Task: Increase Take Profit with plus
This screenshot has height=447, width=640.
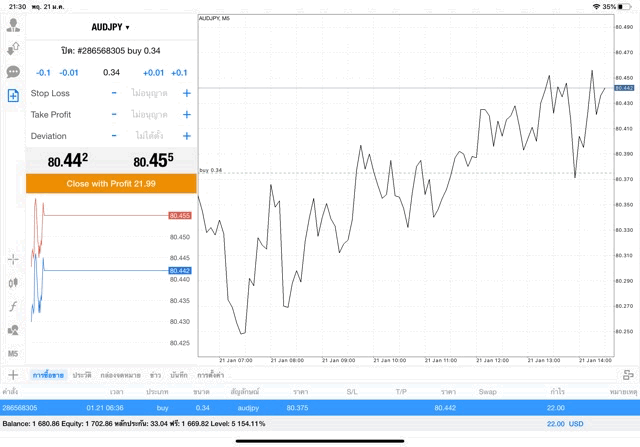Action: tap(187, 115)
